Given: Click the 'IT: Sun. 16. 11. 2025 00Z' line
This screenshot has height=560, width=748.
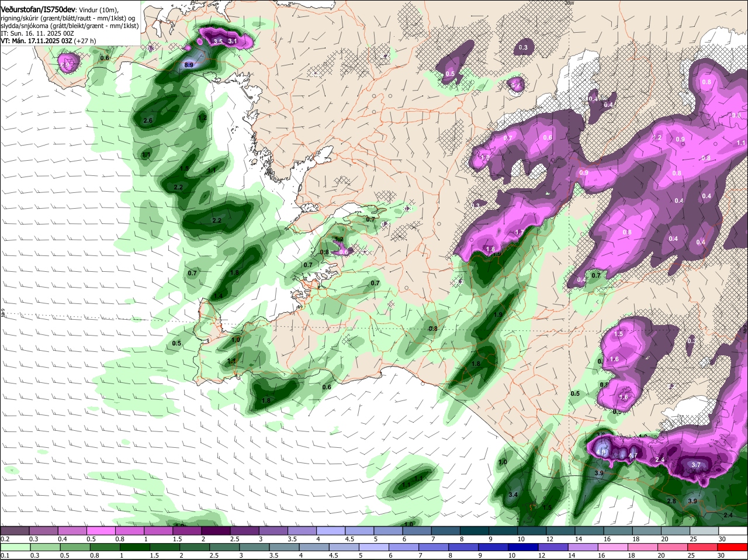Looking at the screenshot, I should click(37, 33).
